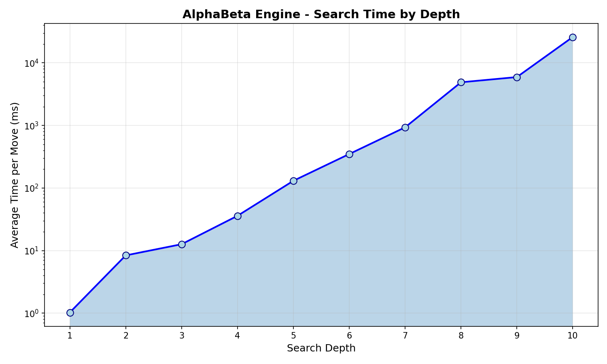Click the 'Search Depth' x-axis label

(x=321, y=348)
